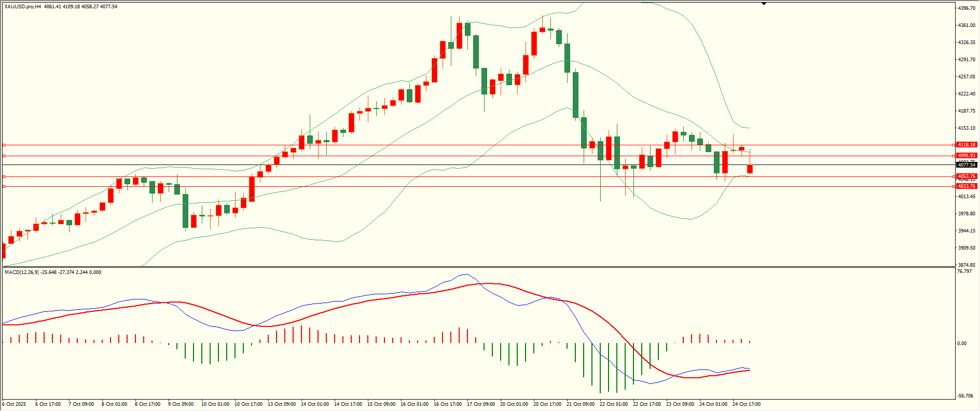Click the 76.797 value on MACD scale
Screen dimensions: 980x411
click(964, 271)
